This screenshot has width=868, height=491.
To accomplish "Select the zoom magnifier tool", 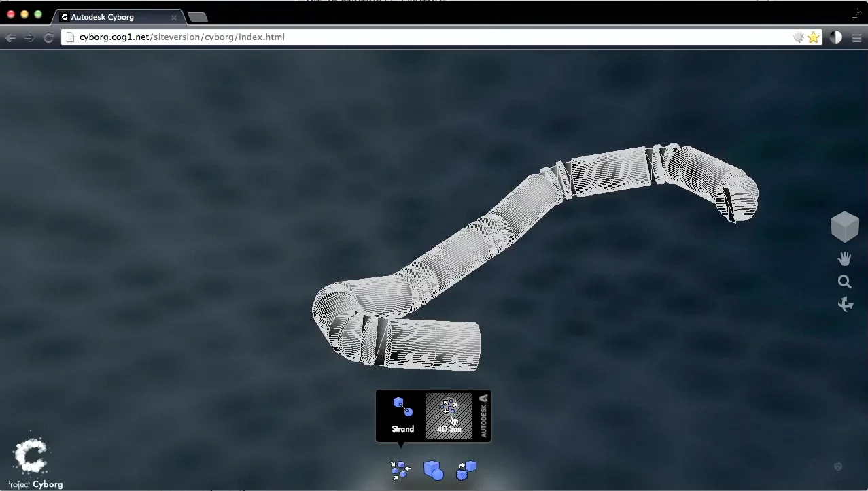I will pos(844,281).
